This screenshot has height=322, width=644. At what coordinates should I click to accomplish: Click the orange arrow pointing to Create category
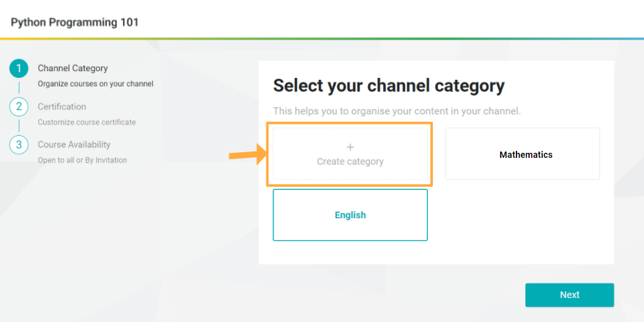(x=248, y=154)
